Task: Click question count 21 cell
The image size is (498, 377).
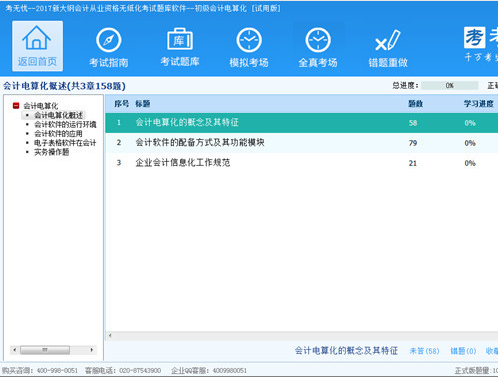Action: 413,163
